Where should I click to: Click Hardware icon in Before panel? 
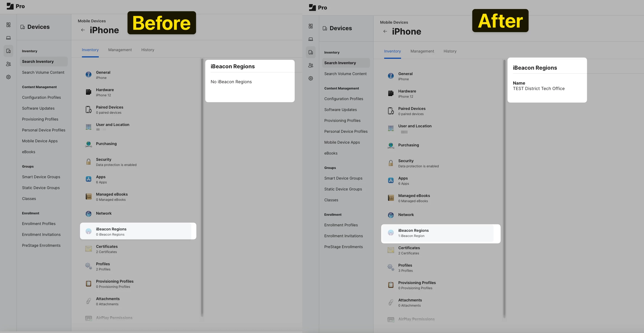[x=88, y=92]
